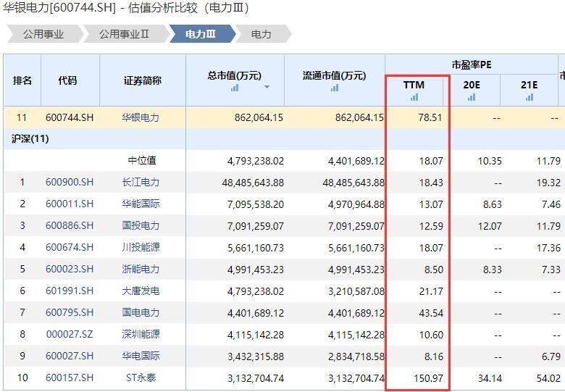Screen dimensions: 565x392
Task: Open stock code 600011.SH link
Action: point(70,204)
